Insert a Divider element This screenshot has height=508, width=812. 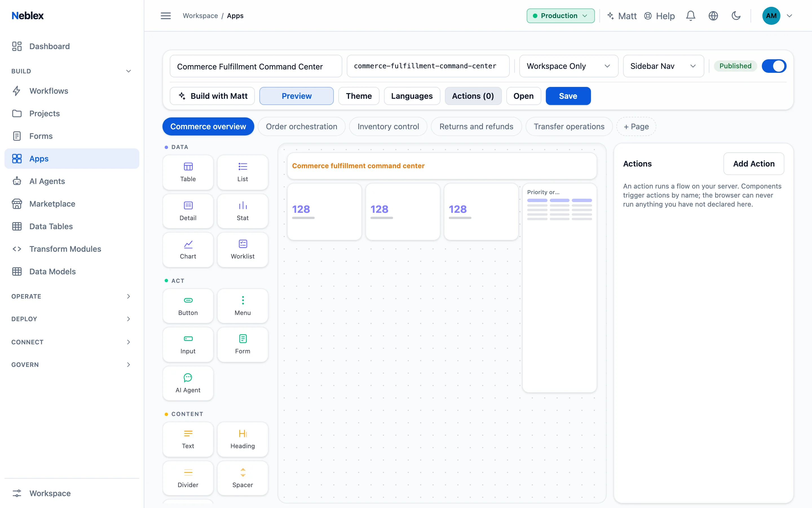pos(188,478)
